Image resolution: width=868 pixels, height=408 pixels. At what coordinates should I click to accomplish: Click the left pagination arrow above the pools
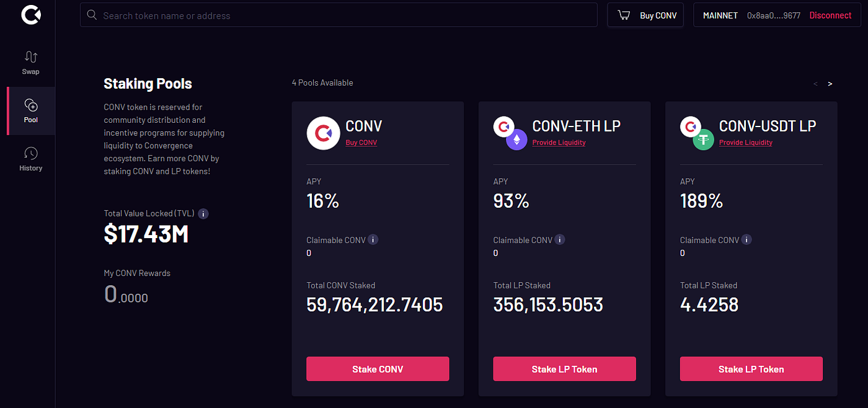815,83
